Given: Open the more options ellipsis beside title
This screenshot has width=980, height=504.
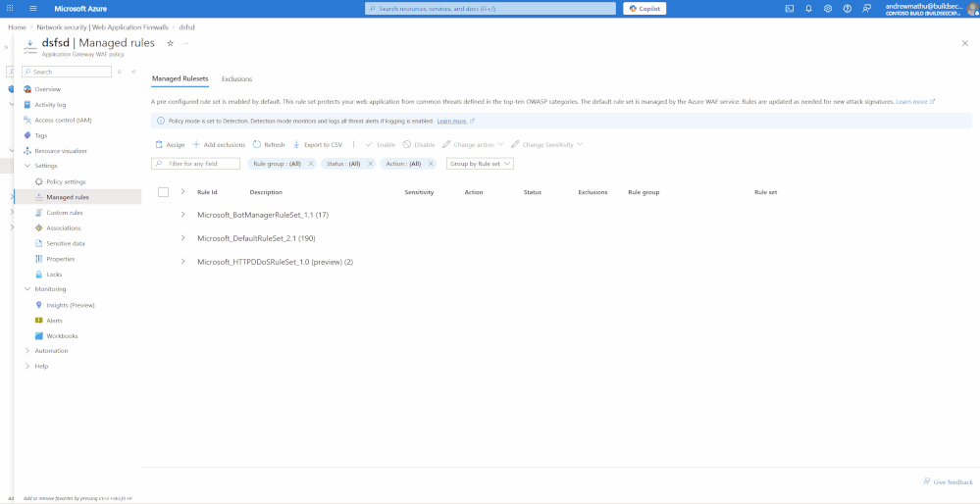Looking at the screenshot, I should [x=185, y=43].
